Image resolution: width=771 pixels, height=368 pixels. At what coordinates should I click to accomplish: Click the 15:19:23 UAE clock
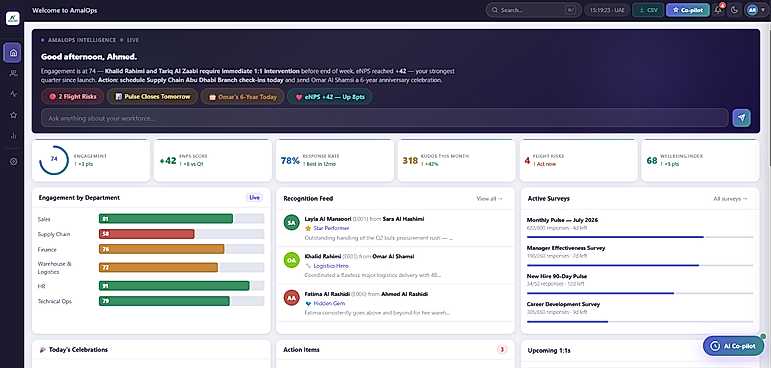pyautogui.click(x=607, y=10)
